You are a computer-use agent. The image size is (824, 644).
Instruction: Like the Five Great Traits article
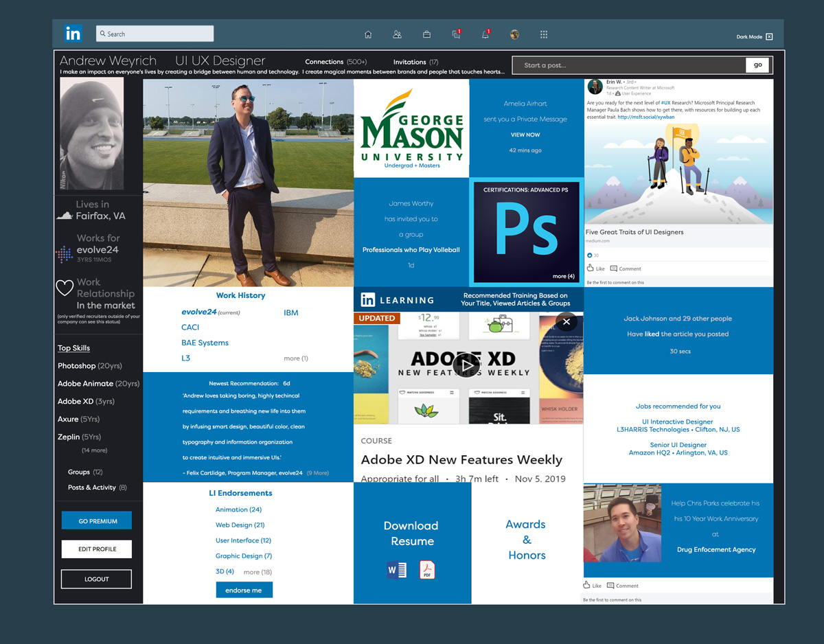pyautogui.click(x=595, y=268)
